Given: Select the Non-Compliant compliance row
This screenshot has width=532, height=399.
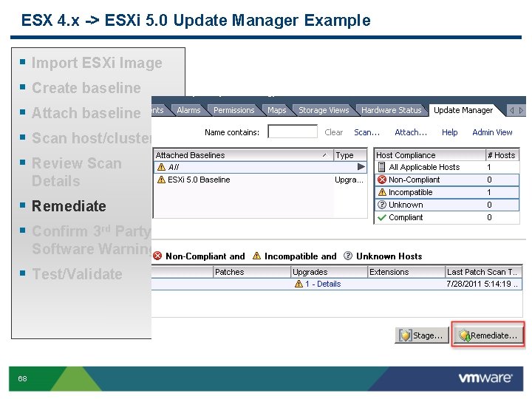Looking at the screenshot, I should pyautogui.click(x=447, y=180).
